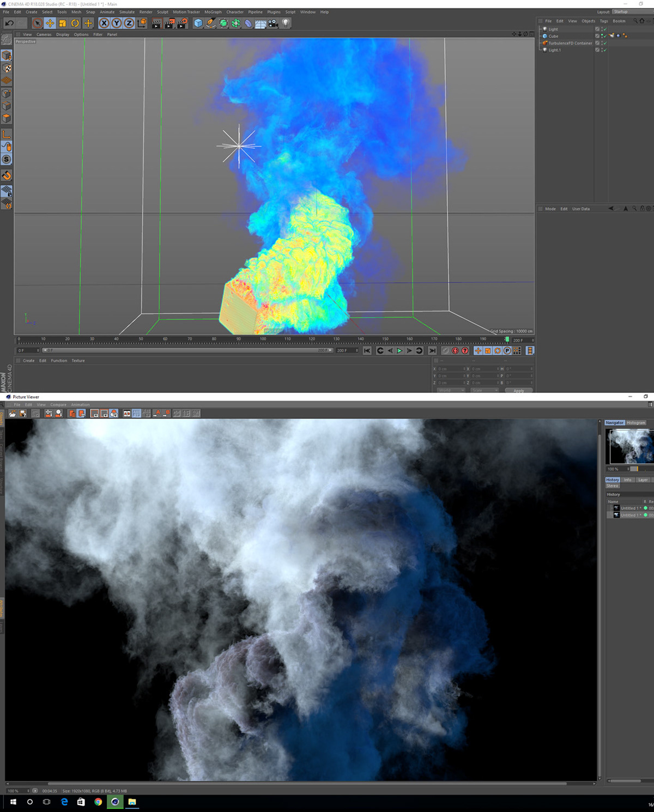Open the Windows Start menu
This screenshot has width=654, height=812.
(x=13, y=802)
